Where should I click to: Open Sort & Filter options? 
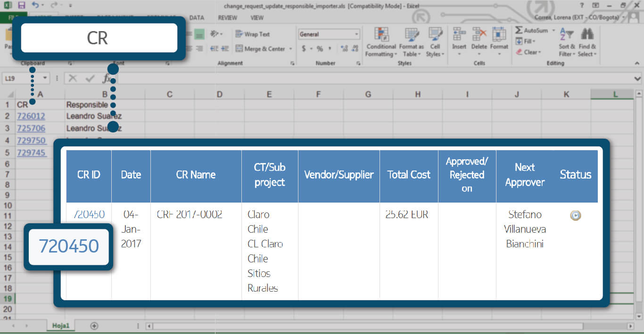pos(567,41)
